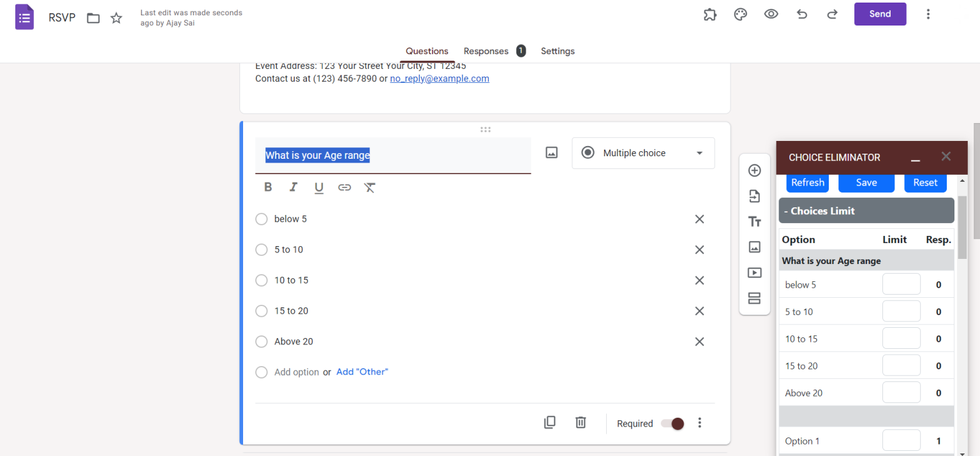980x456 pixels.
Task: Click the Add option field
Action: tap(297, 372)
